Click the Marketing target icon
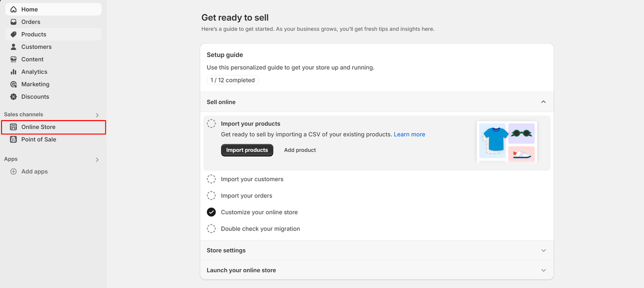This screenshot has height=288, width=644. [13, 84]
